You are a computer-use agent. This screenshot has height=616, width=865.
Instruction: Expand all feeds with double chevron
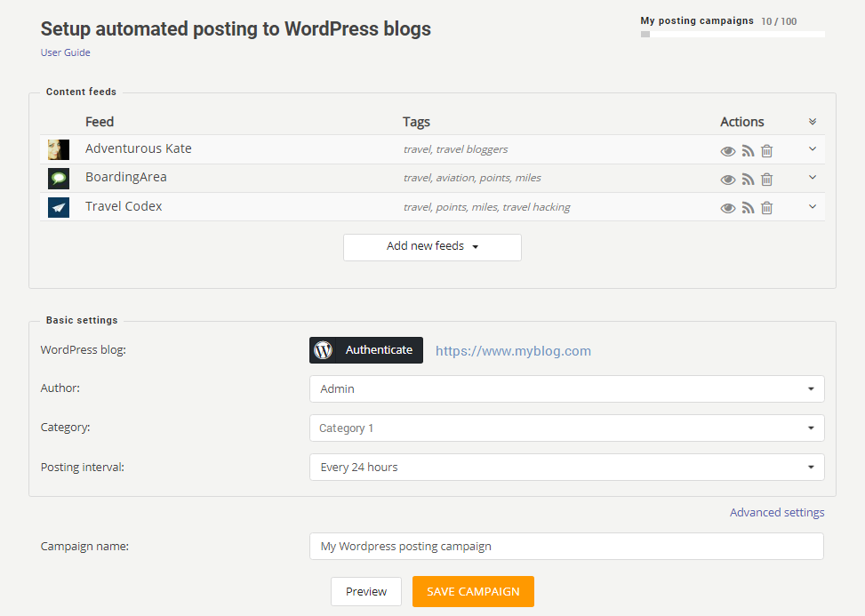coord(812,121)
